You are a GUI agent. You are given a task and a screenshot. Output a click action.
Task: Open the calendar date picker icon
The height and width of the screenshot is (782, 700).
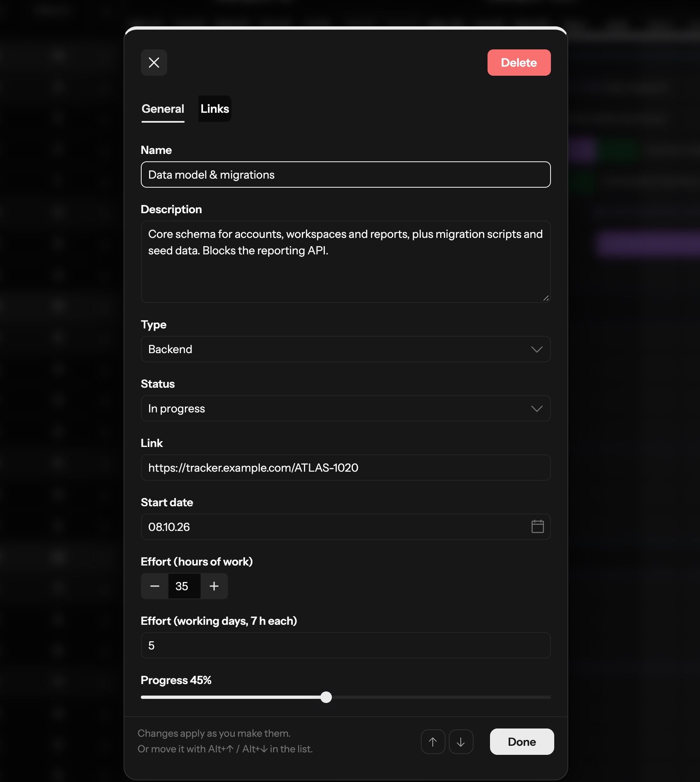tap(537, 526)
